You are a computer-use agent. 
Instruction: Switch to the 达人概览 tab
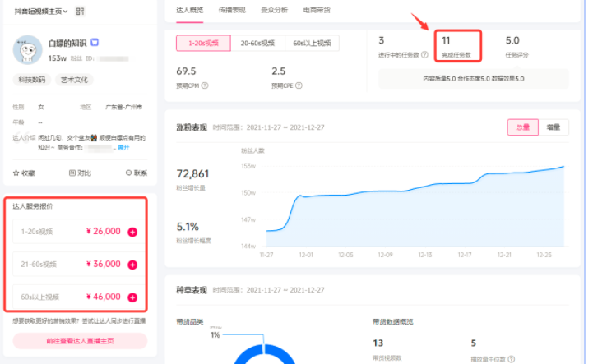click(x=189, y=10)
